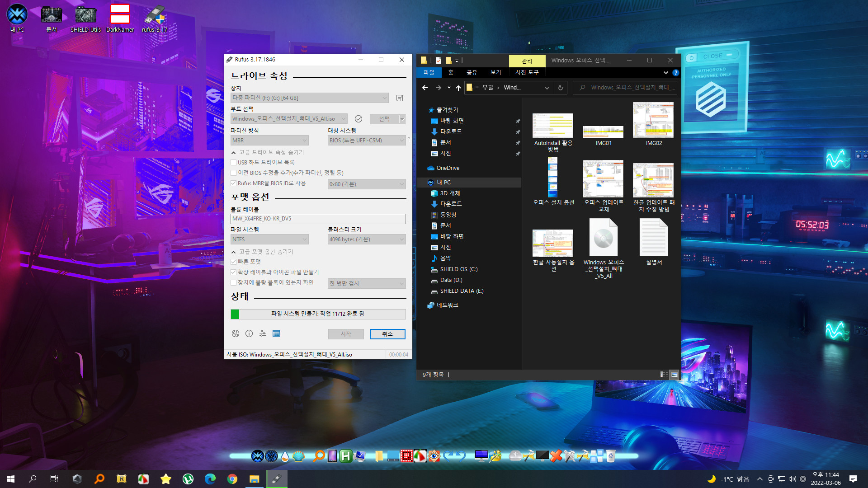Viewport: 868px width, 488px height.
Task: Click the 선택 select ISO button
Action: click(384, 119)
